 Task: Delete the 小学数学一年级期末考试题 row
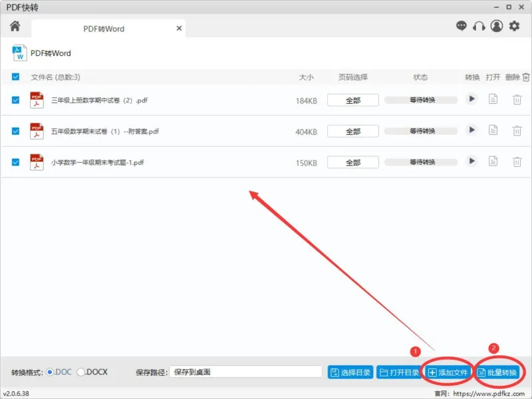[x=517, y=162]
